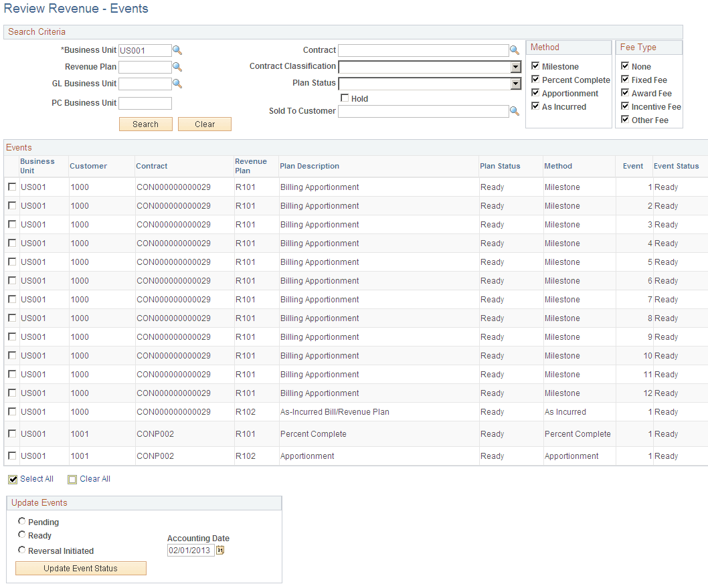Screen dimensions: 708x588
Task: Disable the Incentive Fee fee type
Action: click(x=624, y=106)
